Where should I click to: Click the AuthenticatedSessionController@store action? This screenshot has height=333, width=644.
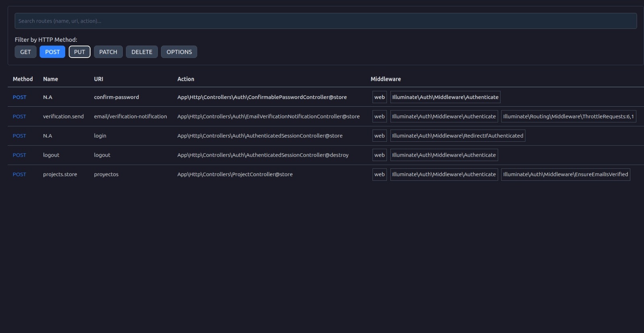click(260, 136)
